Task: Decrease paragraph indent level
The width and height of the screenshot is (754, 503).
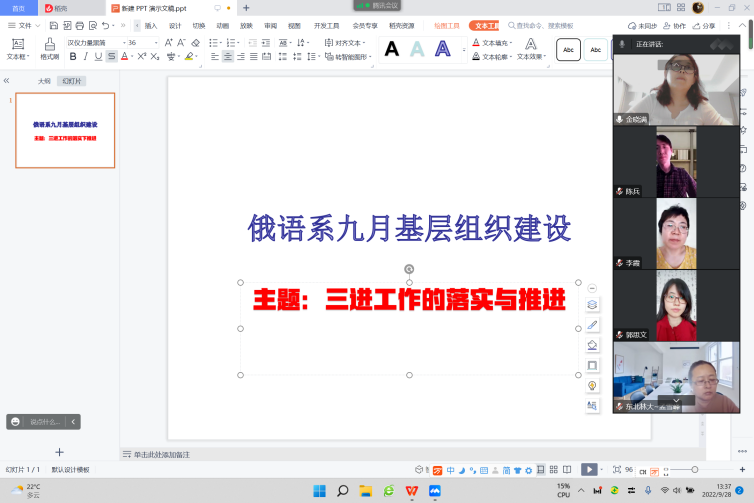Action: (x=252, y=43)
